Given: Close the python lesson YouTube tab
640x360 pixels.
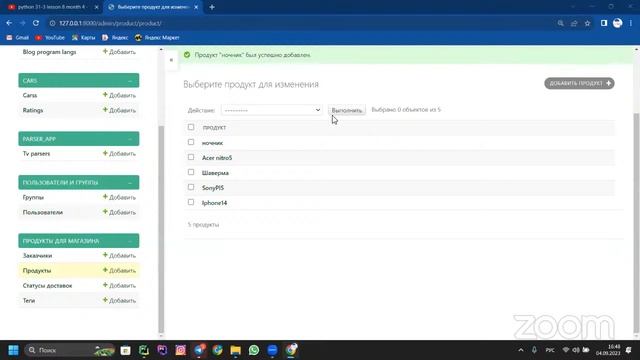Looking at the screenshot, I should (x=96, y=7).
